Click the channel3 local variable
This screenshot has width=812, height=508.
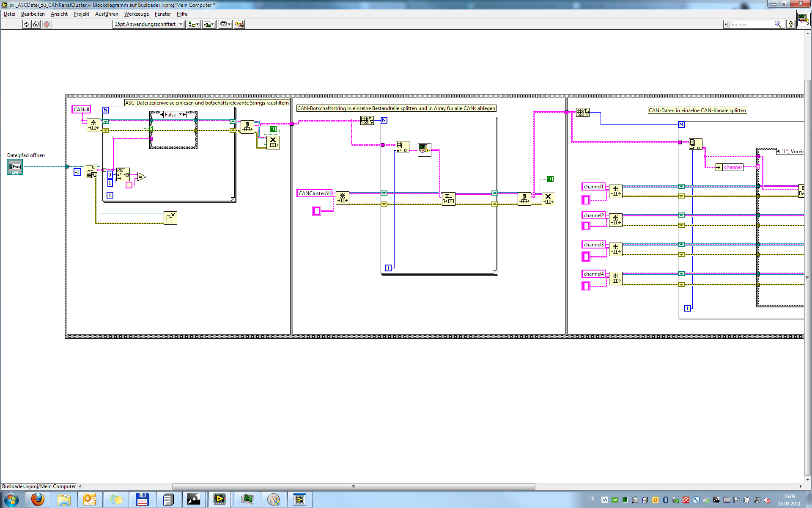(x=593, y=245)
